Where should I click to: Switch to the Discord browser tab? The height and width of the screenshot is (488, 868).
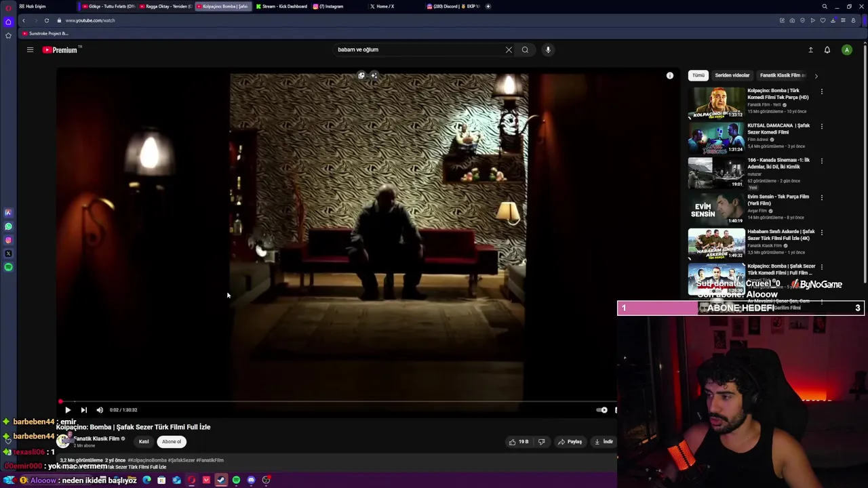454,6
